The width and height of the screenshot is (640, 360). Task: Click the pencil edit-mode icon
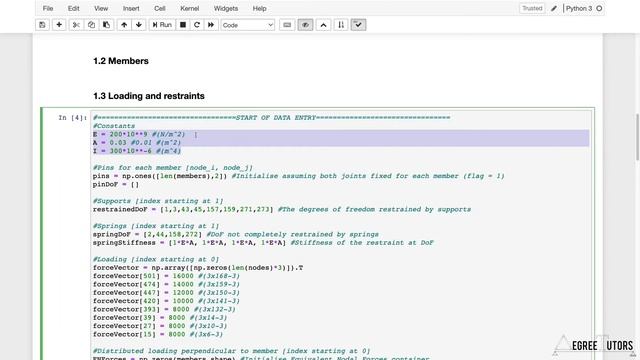[x=554, y=8]
